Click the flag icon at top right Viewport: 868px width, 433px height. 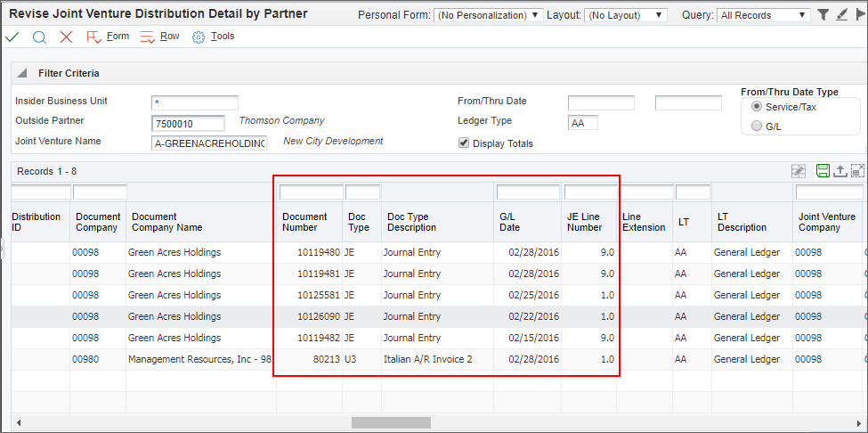(x=860, y=15)
